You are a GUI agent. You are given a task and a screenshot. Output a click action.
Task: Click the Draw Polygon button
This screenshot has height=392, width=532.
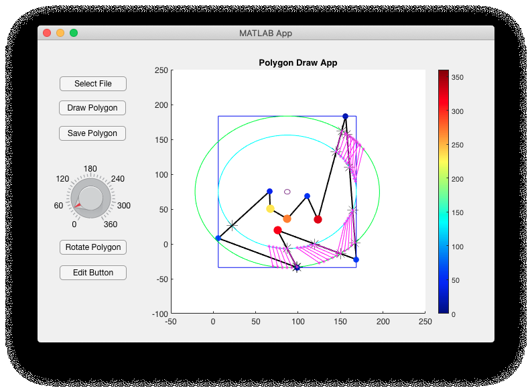(92, 108)
